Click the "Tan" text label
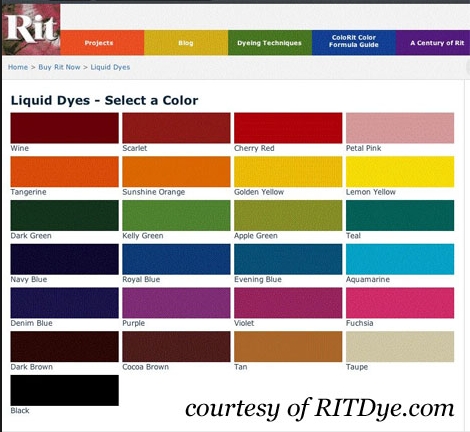 coord(241,366)
